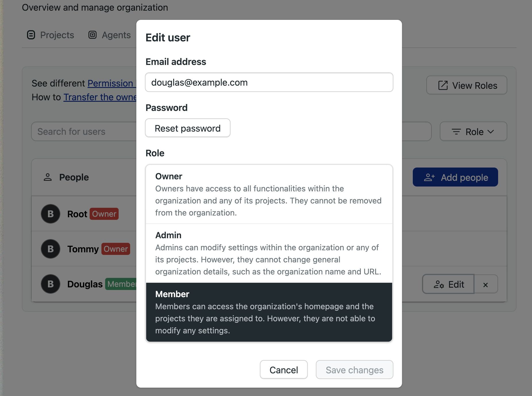Screen dimensions: 532x396
Task: Open the Projects tab
Action: [x=50, y=35]
